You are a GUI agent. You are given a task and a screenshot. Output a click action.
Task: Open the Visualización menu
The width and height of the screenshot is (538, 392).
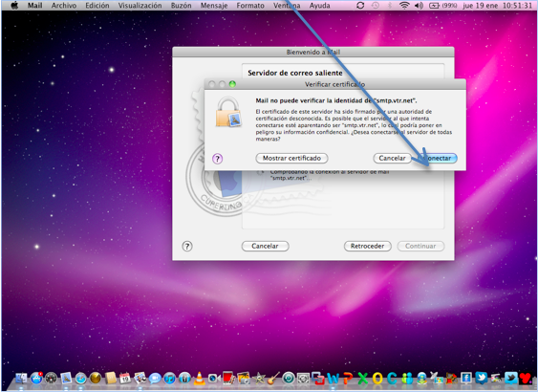tap(140, 6)
